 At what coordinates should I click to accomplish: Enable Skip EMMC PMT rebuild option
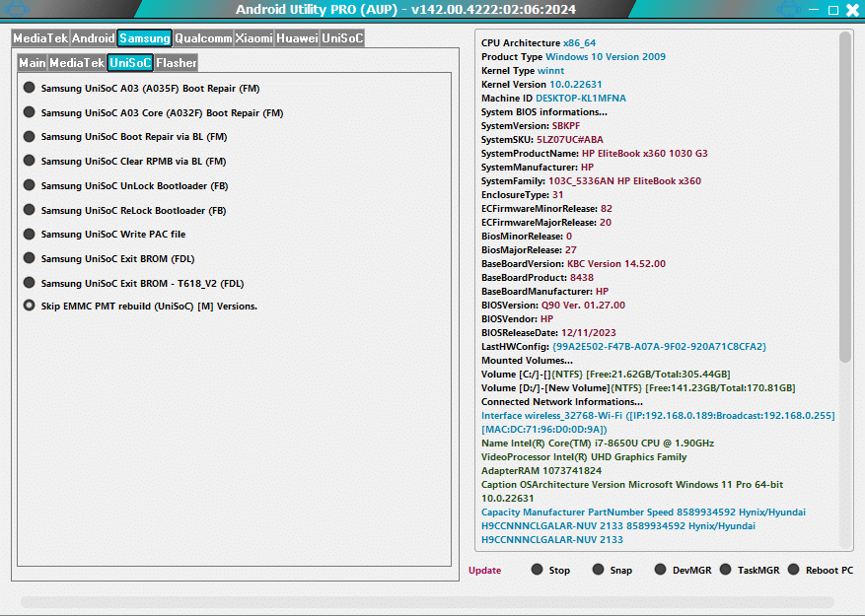(x=29, y=306)
